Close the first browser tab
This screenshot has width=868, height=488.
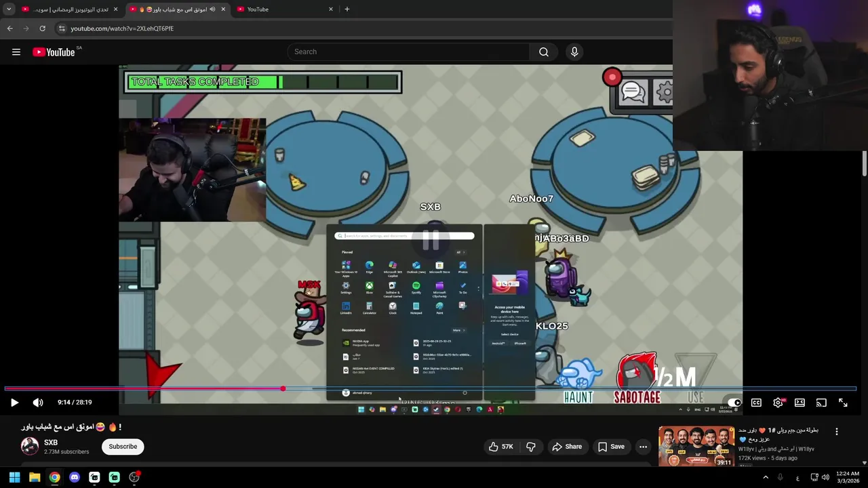[115, 9]
